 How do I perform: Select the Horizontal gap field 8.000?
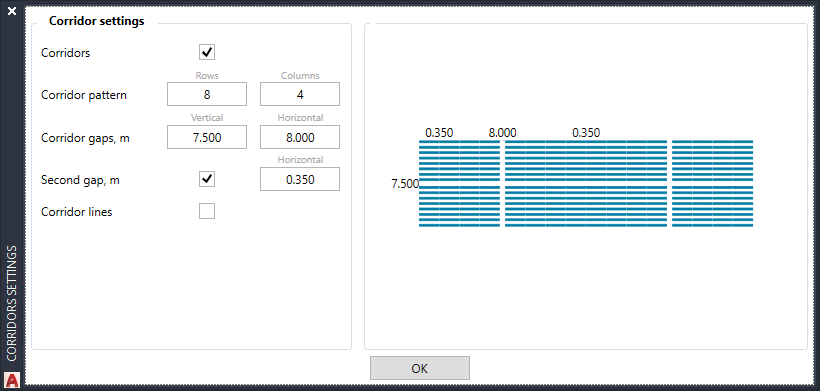(x=300, y=137)
